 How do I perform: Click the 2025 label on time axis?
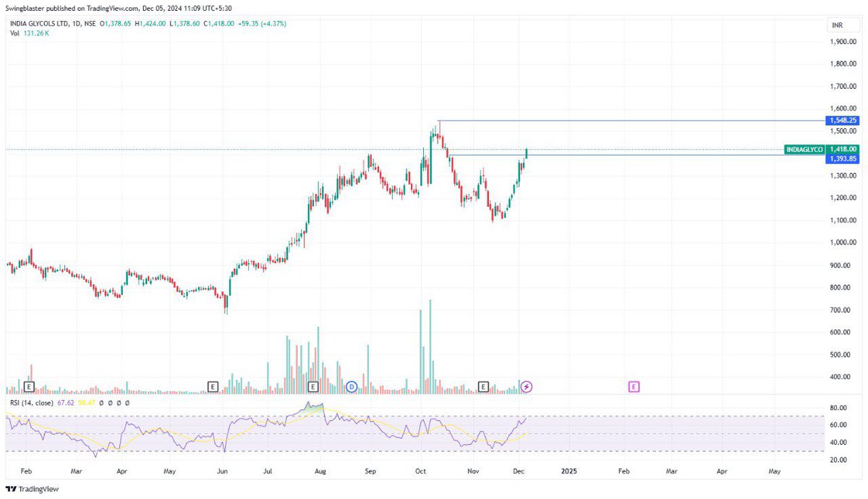tap(569, 472)
